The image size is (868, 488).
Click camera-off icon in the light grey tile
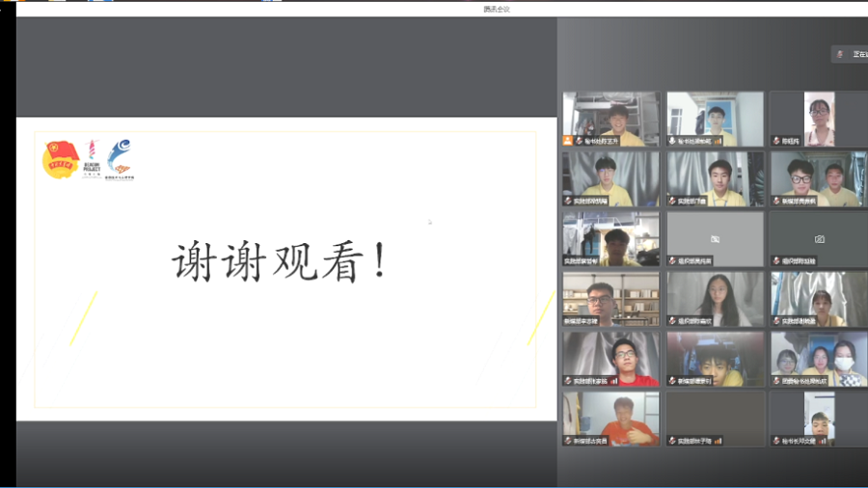tap(715, 238)
